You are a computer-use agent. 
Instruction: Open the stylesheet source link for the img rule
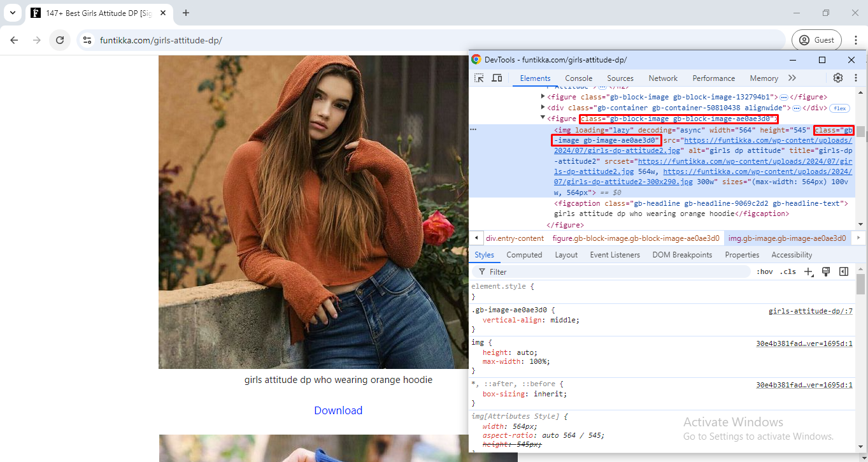[804, 343]
